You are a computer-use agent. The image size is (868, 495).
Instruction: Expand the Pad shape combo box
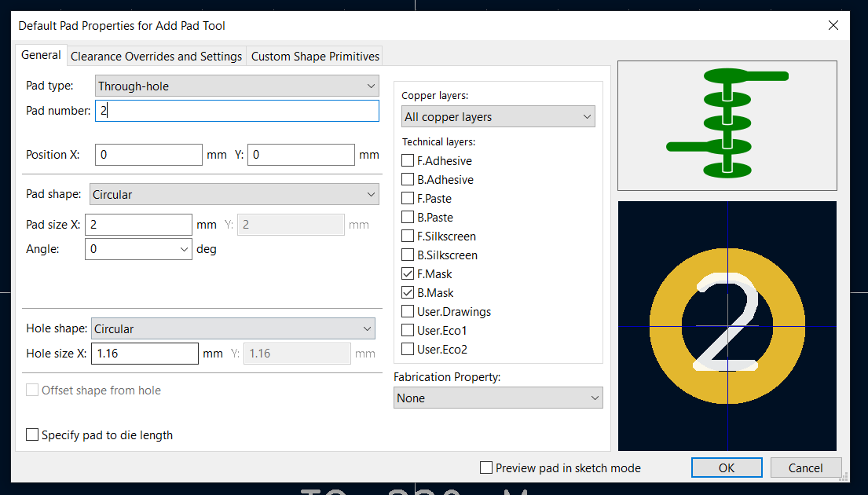click(x=234, y=194)
